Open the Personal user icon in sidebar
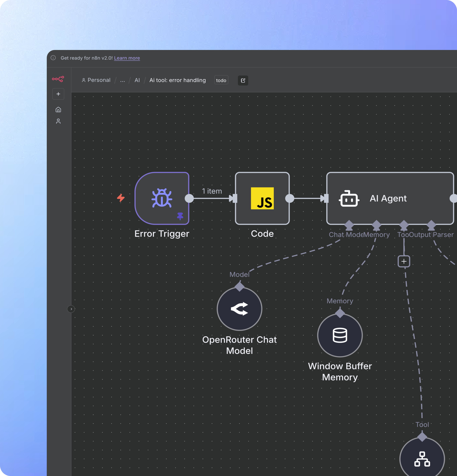Screen dimensions: 457x476 pyautogui.click(x=58, y=121)
